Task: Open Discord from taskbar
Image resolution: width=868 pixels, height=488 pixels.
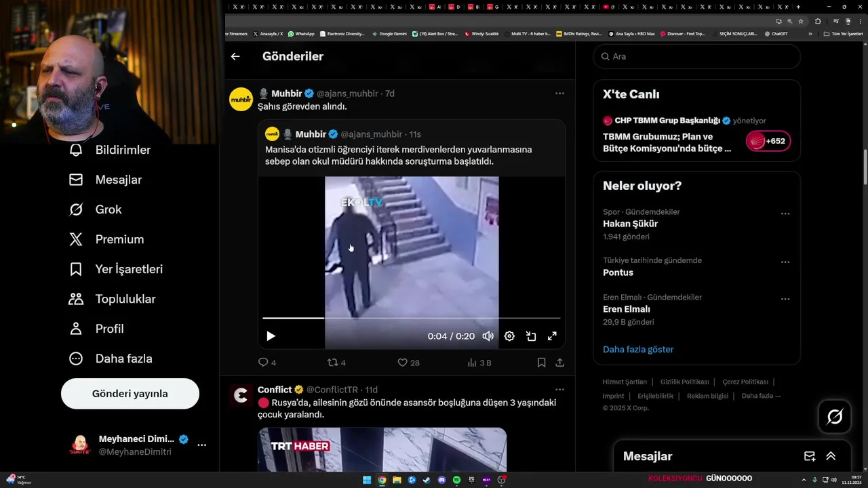Action: pos(441,480)
